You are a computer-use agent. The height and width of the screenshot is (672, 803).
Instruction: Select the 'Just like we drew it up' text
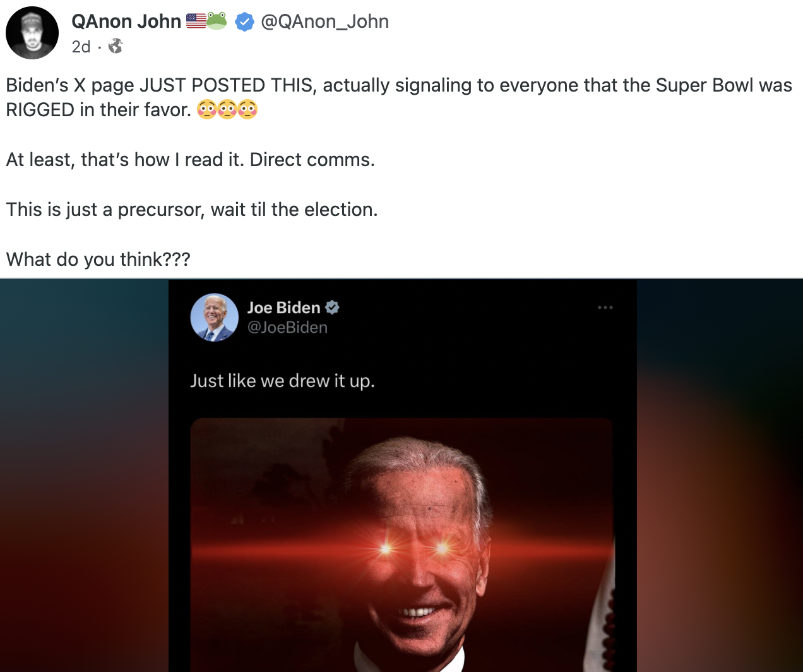click(x=282, y=380)
